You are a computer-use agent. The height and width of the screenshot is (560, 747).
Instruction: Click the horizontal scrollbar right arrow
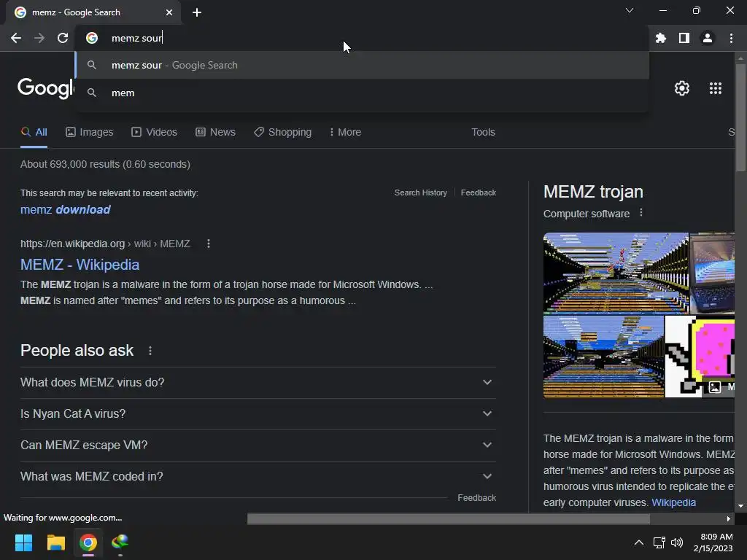[729, 518]
